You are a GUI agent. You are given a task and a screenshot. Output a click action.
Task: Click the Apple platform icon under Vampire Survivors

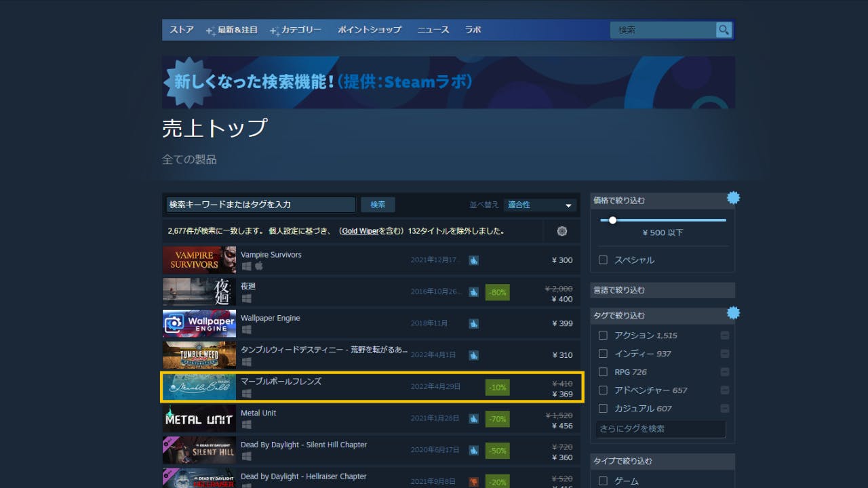pyautogui.click(x=258, y=266)
